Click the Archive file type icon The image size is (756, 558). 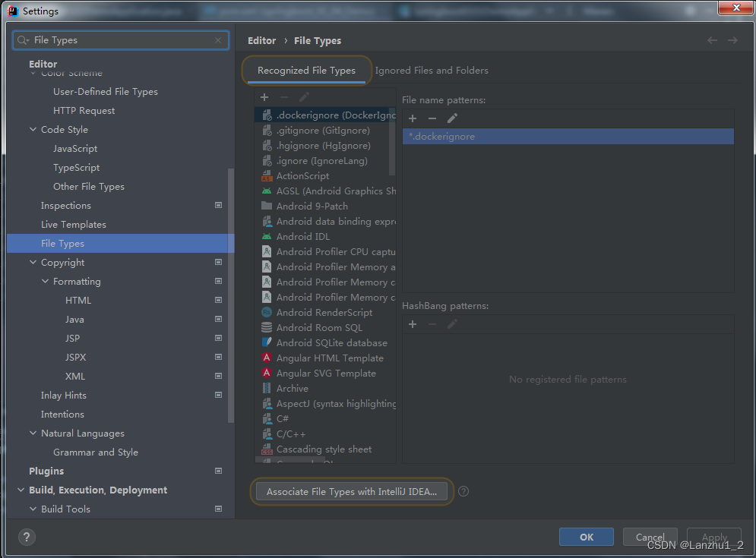point(267,389)
